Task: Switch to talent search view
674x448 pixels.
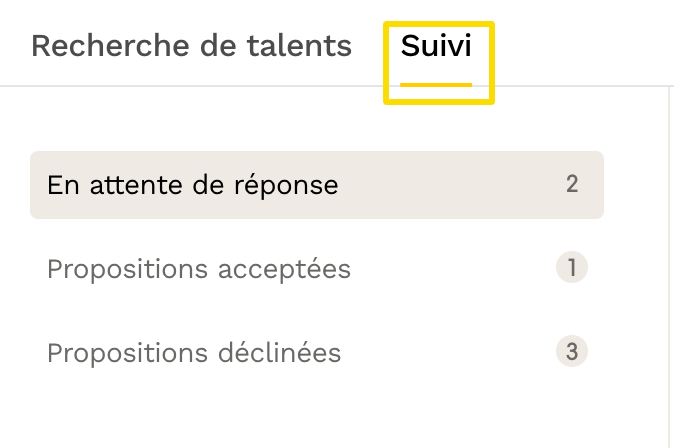Action: coord(191,46)
